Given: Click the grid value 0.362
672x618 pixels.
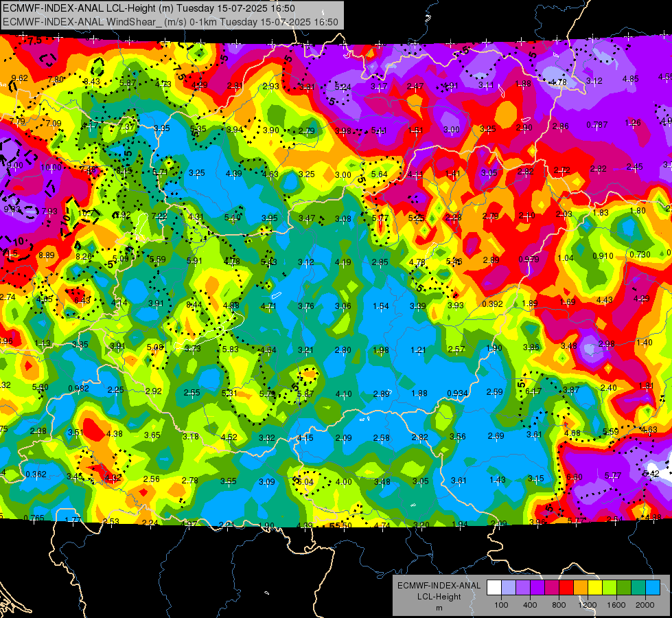Looking at the screenshot, I should [x=36, y=474].
